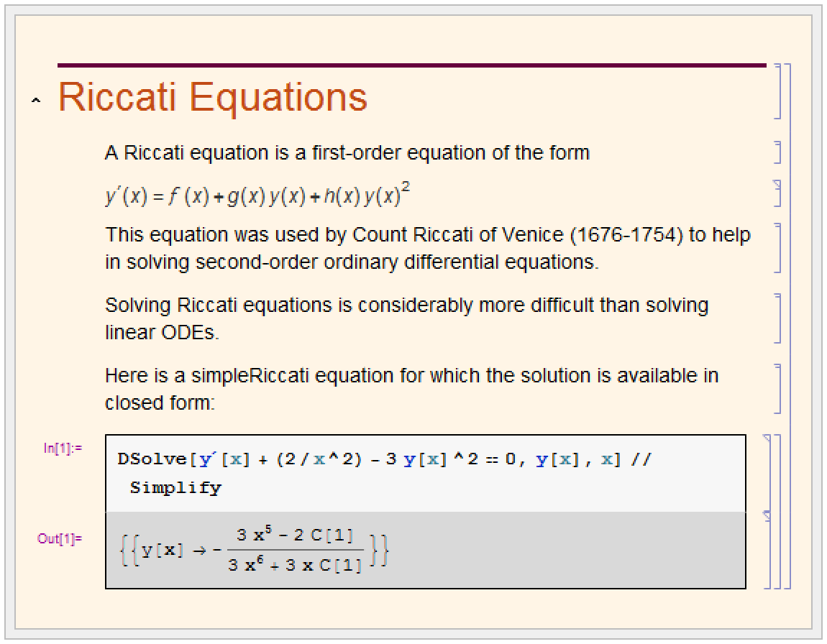The width and height of the screenshot is (827, 644).
Task: Select the output cell bracket
Action: tap(769, 550)
